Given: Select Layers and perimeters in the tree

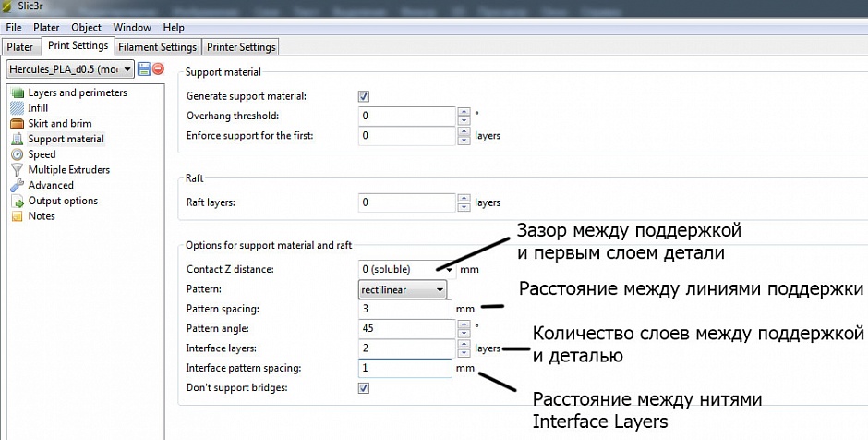Looking at the screenshot, I should tap(78, 93).
